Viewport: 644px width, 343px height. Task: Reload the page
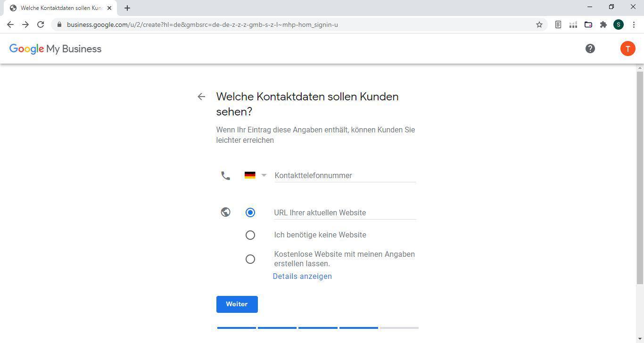click(x=41, y=24)
